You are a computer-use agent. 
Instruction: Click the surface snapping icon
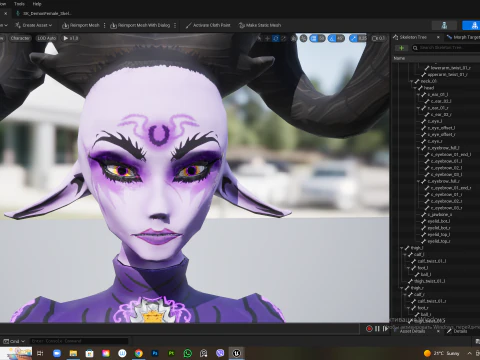[303, 39]
